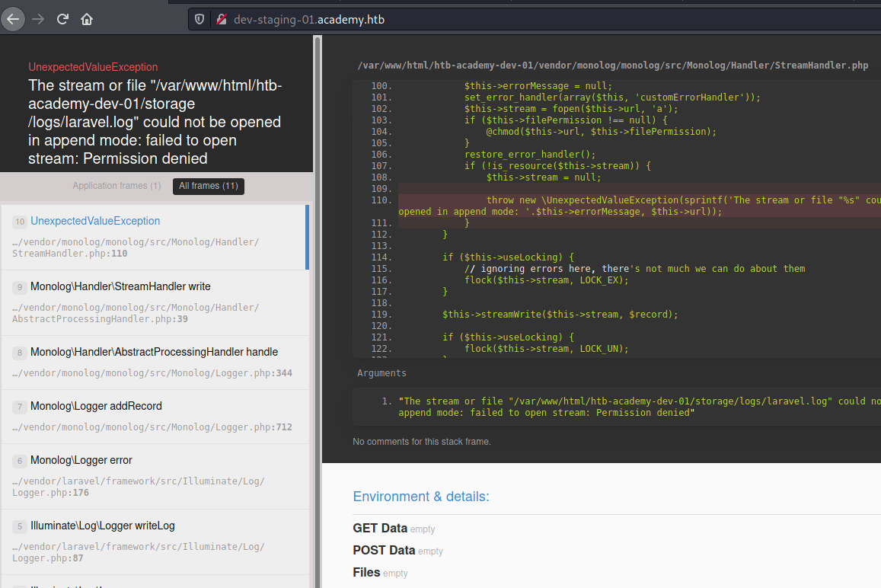This screenshot has height=588, width=881.
Task: Go to the browser home page
Action: pos(87,19)
